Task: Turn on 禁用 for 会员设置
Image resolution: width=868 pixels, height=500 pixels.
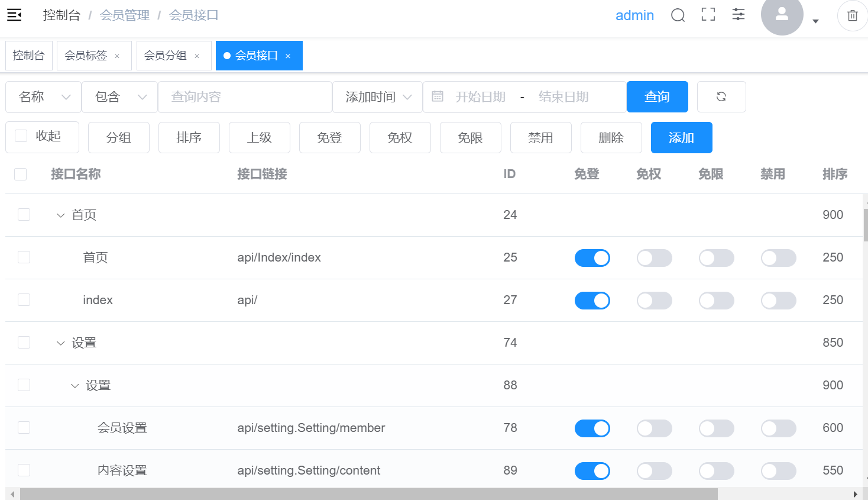Action: point(779,428)
